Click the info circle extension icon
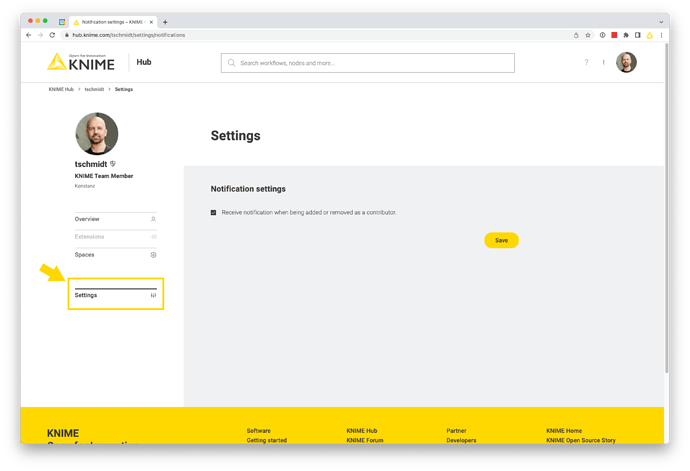The width and height of the screenshot is (690, 471). [x=602, y=35]
